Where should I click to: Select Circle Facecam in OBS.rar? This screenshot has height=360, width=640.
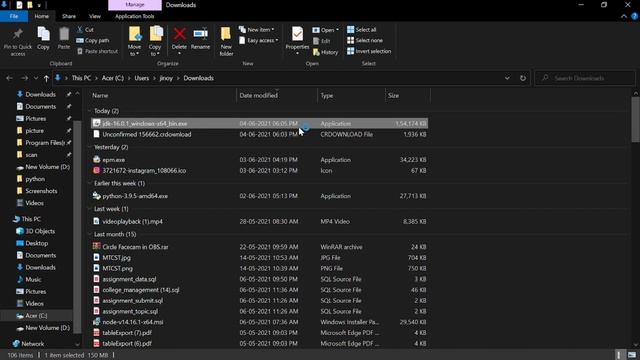(x=259, y=247)
